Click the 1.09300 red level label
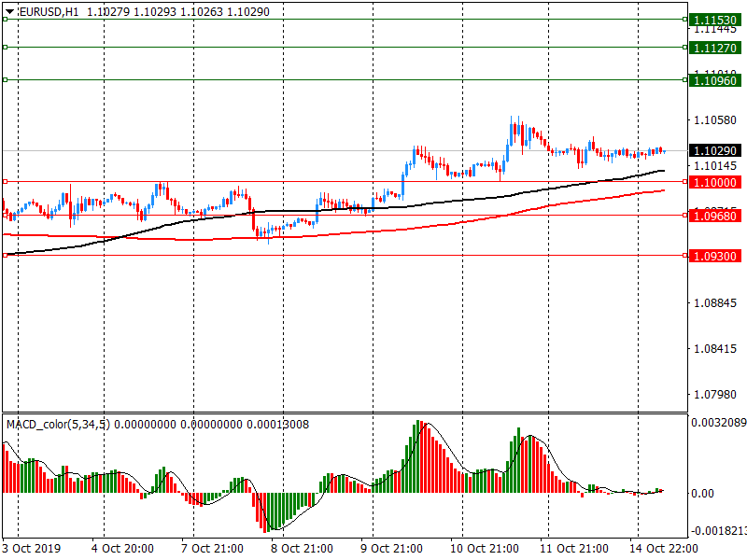Image resolution: width=747 pixels, height=560 pixels. (715, 256)
